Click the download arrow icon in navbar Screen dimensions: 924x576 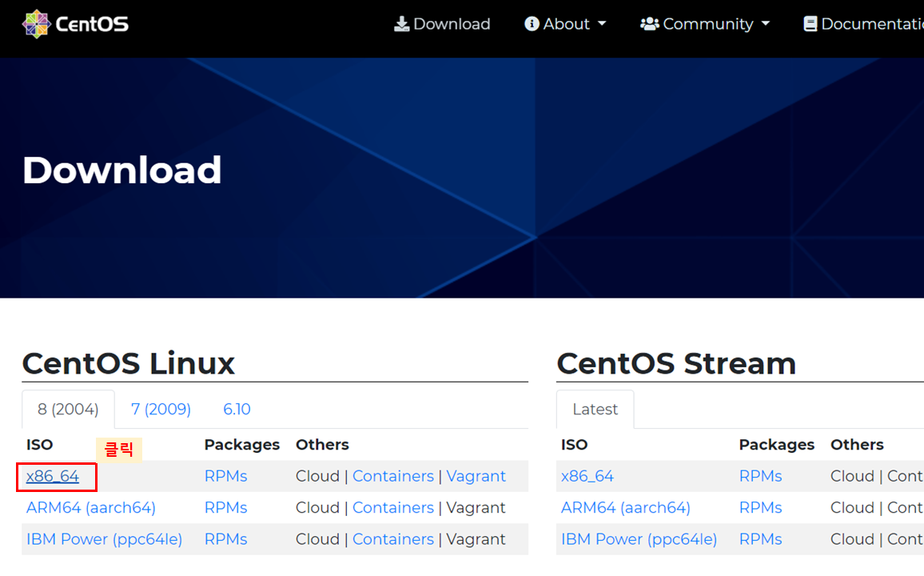point(401,23)
